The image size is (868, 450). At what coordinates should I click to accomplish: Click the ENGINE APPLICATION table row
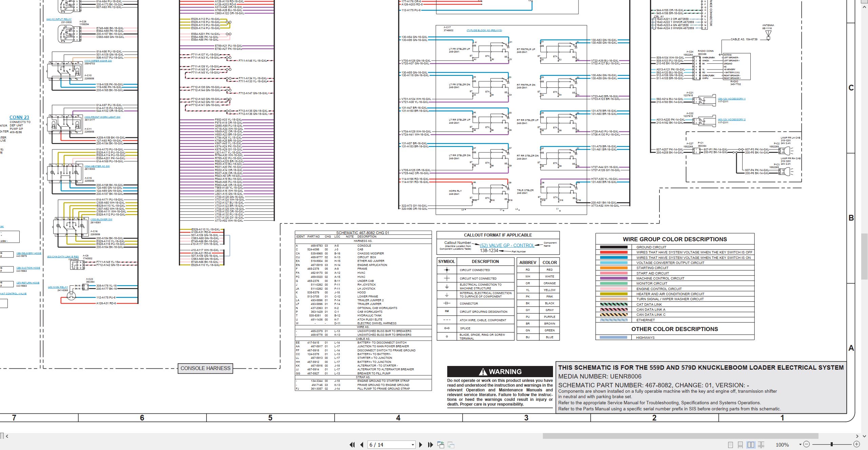(x=363, y=265)
